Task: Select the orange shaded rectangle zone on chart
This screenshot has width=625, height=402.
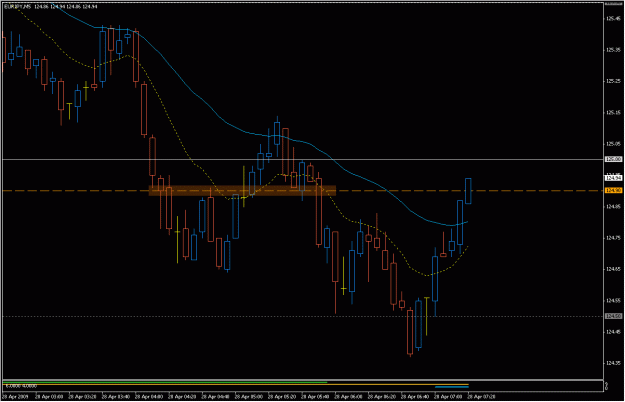Action: (x=242, y=191)
